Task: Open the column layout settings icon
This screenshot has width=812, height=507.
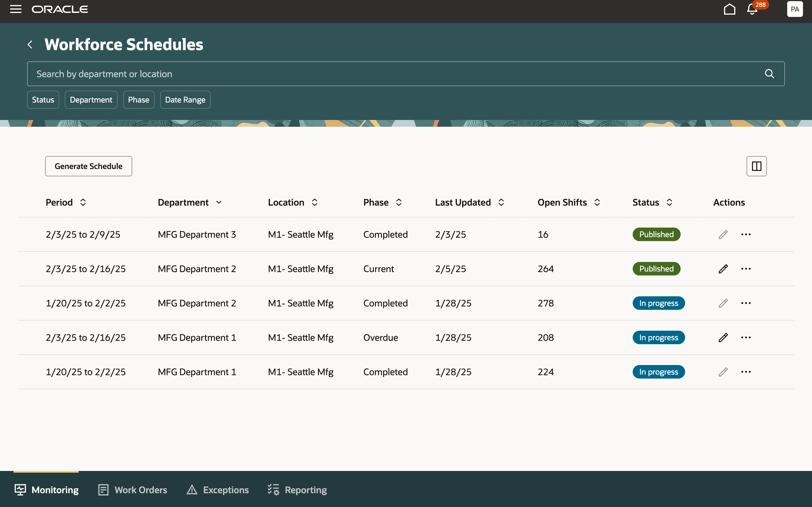Action: [756, 166]
